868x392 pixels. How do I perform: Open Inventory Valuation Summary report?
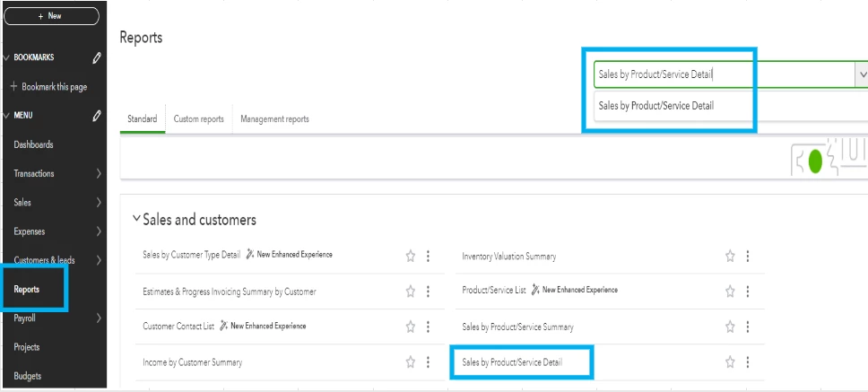coord(509,257)
